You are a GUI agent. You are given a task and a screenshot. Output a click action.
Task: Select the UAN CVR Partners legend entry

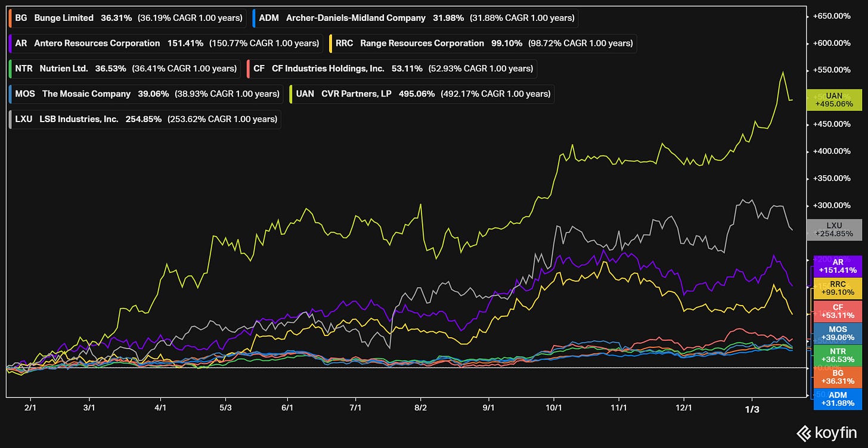pos(421,94)
